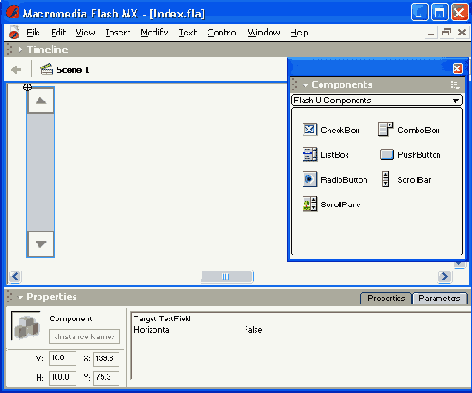Select the RadioButton component icon
This screenshot has width=472, height=393.
coord(310,179)
